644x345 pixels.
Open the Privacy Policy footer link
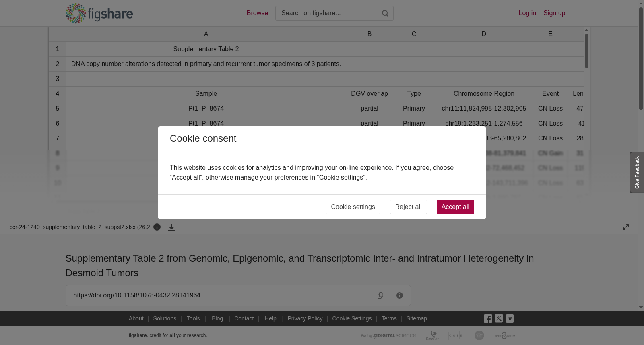(305, 318)
